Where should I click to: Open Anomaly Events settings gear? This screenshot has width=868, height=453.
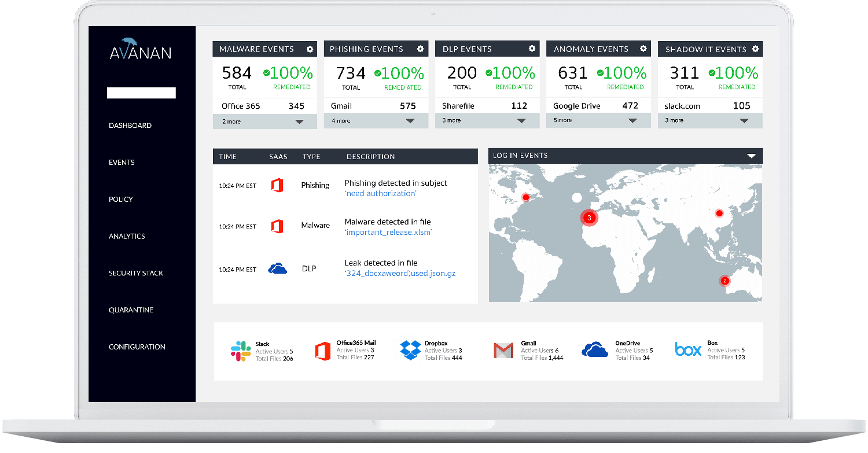(x=643, y=49)
